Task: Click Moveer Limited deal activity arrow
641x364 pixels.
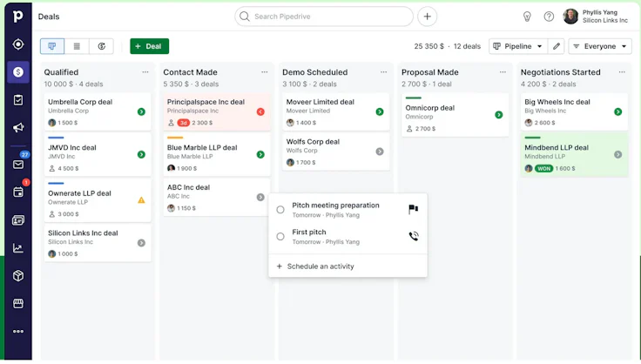Action: tap(380, 111)
